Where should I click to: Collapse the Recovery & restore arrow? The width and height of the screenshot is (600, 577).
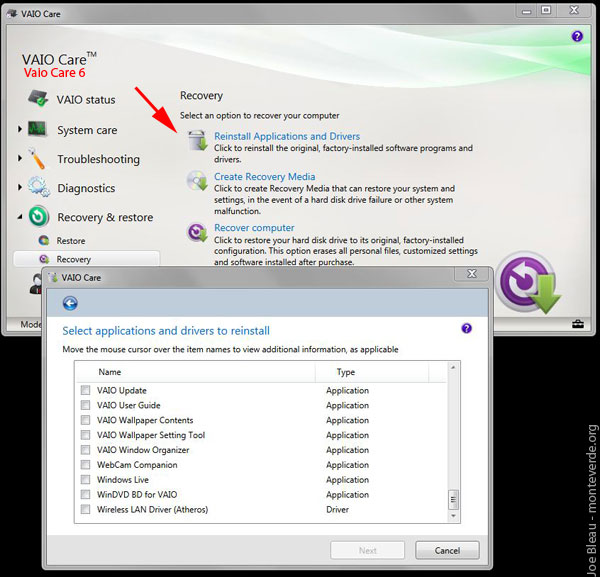20,217
